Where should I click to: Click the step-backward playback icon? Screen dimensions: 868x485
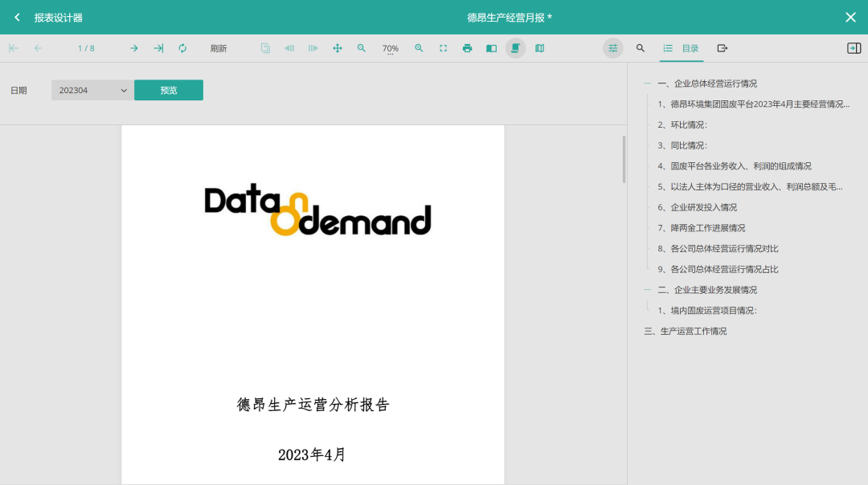pos(289,49)
